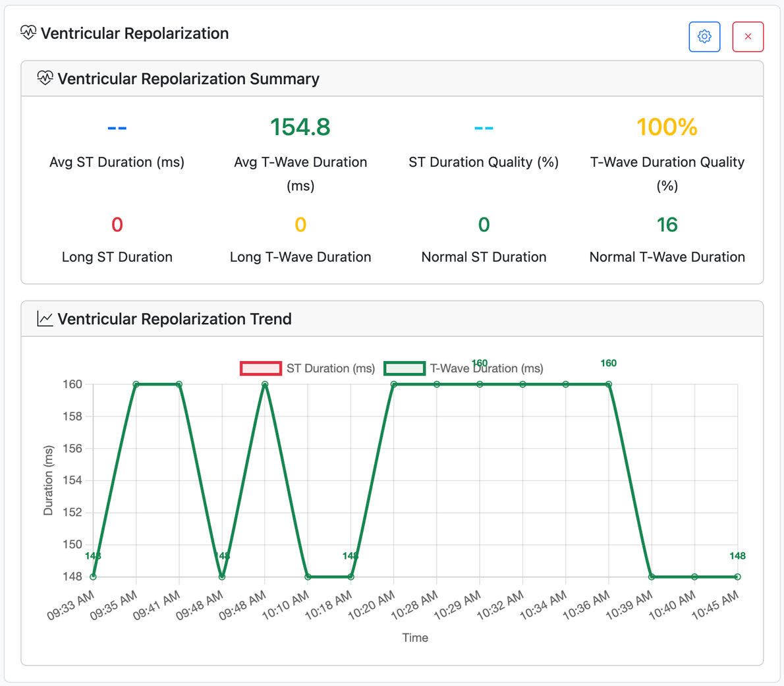Click the data point at 10:34 AM
784x686 pixels.
(565, 384)
